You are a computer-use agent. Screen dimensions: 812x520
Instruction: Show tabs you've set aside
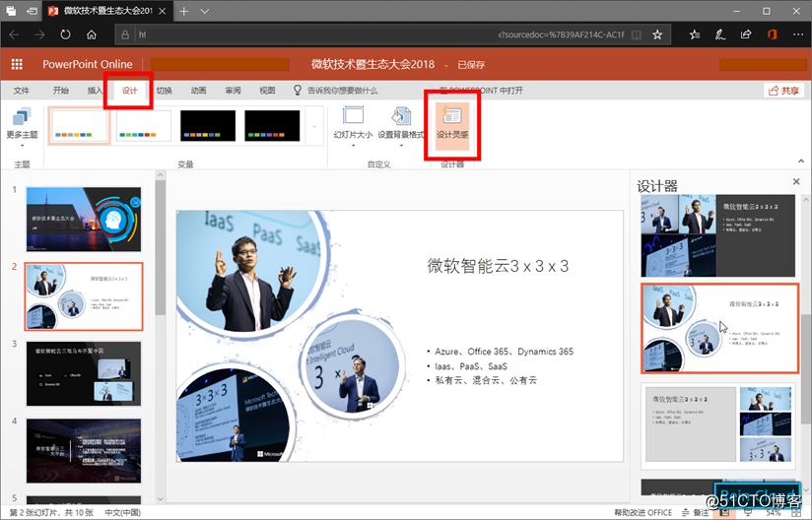click(x=11, y=11)
